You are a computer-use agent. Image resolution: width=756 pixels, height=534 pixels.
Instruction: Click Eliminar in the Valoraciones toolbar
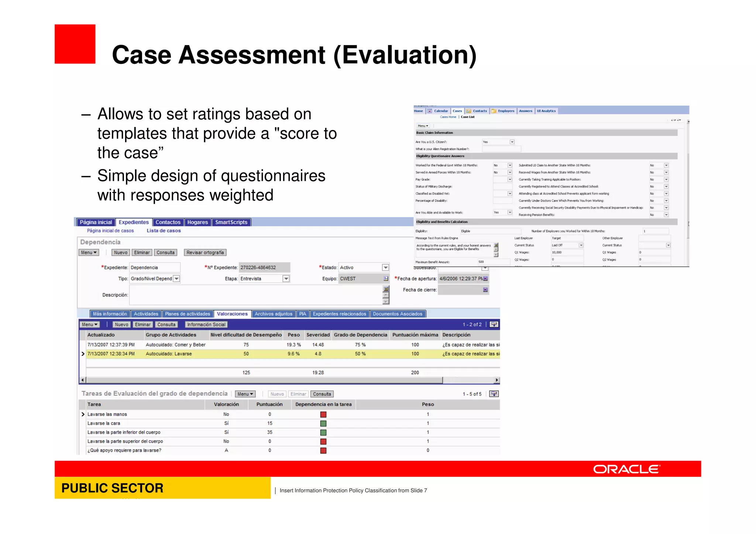(143, 324)
